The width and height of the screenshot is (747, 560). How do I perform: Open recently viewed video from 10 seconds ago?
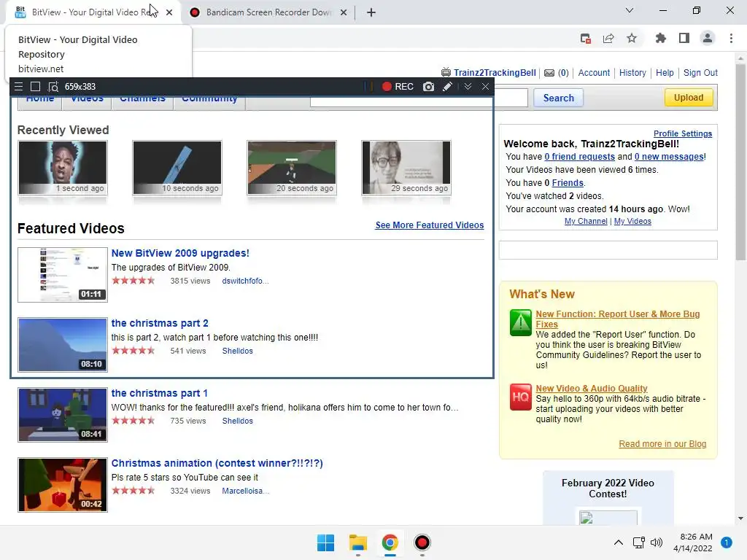click(x=177, y=168)
